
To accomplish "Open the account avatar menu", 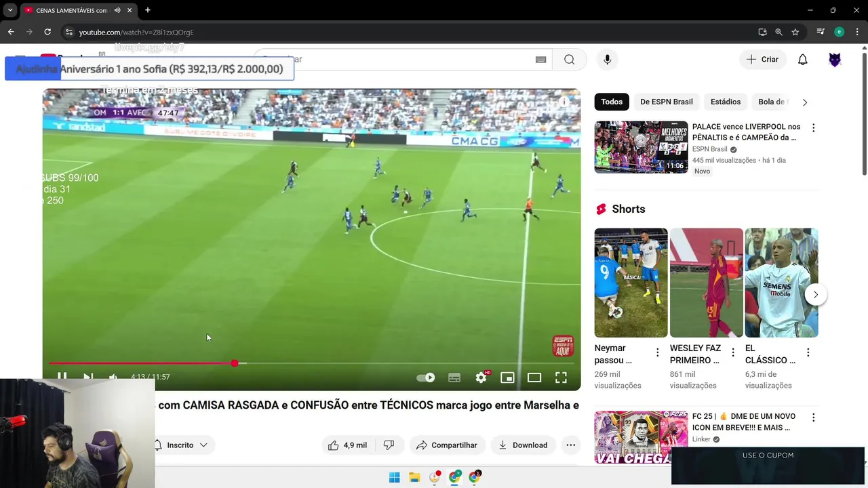I will [835, 60].
